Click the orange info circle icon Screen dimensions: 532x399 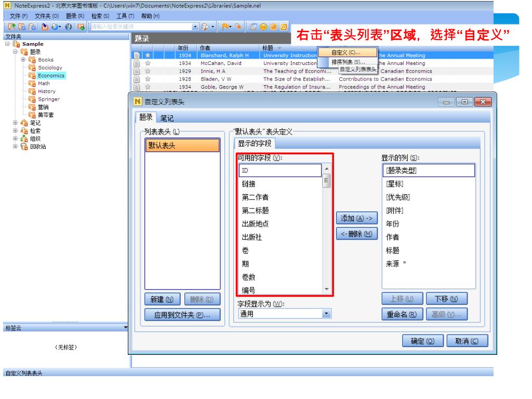[273, 27]
